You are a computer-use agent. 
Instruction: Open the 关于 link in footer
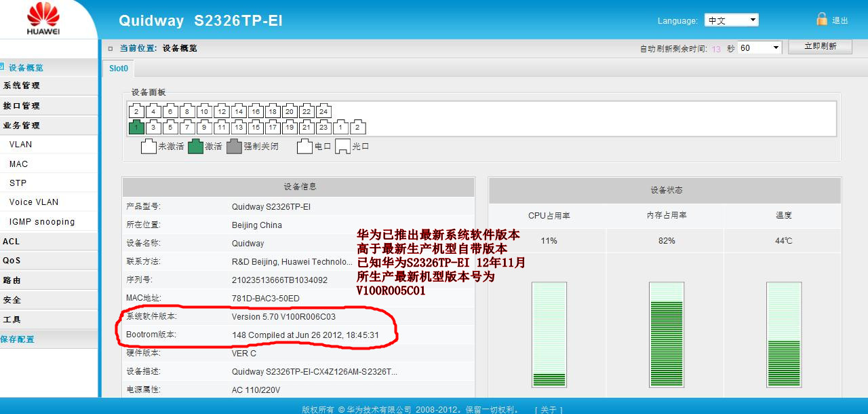pyautogui.click(x=549, y=409)
